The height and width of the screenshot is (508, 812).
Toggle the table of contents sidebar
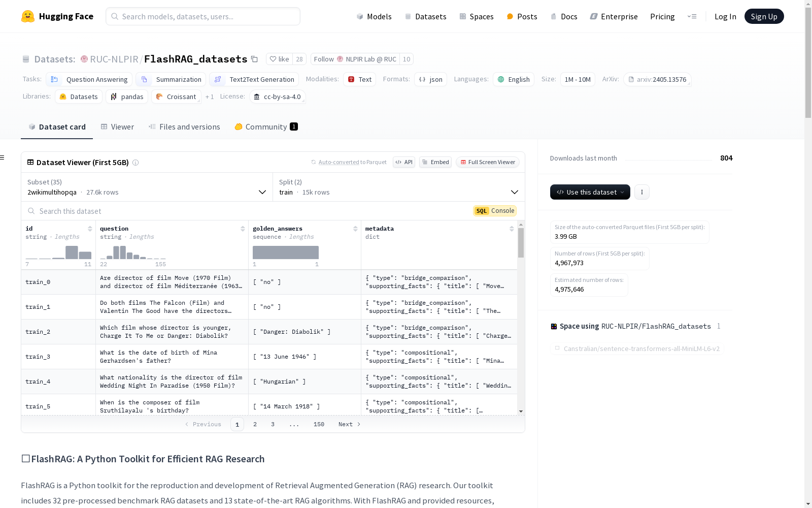tap(2, 157)
